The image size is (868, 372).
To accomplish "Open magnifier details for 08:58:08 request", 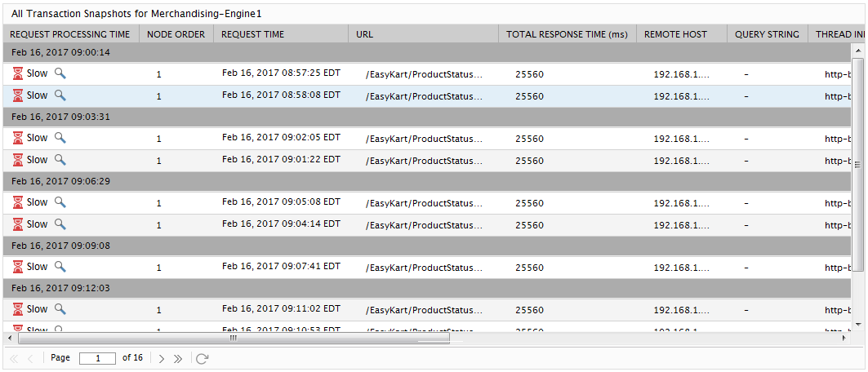I will click(x=60, y=95).
